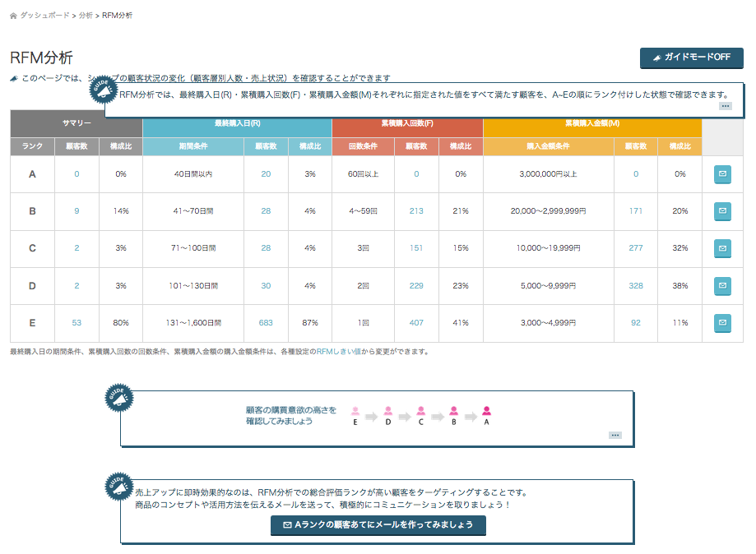Expand ellipsis in purchase-intent guide box
The width and height of the screenshot is (756, 554).
point(615,435)
